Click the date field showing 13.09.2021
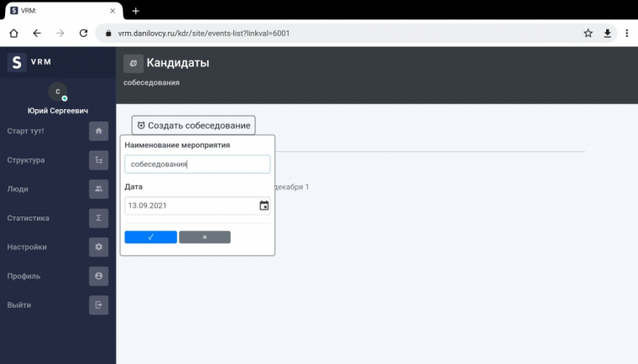This screenshot has height=364, width=638. point(190,205)
